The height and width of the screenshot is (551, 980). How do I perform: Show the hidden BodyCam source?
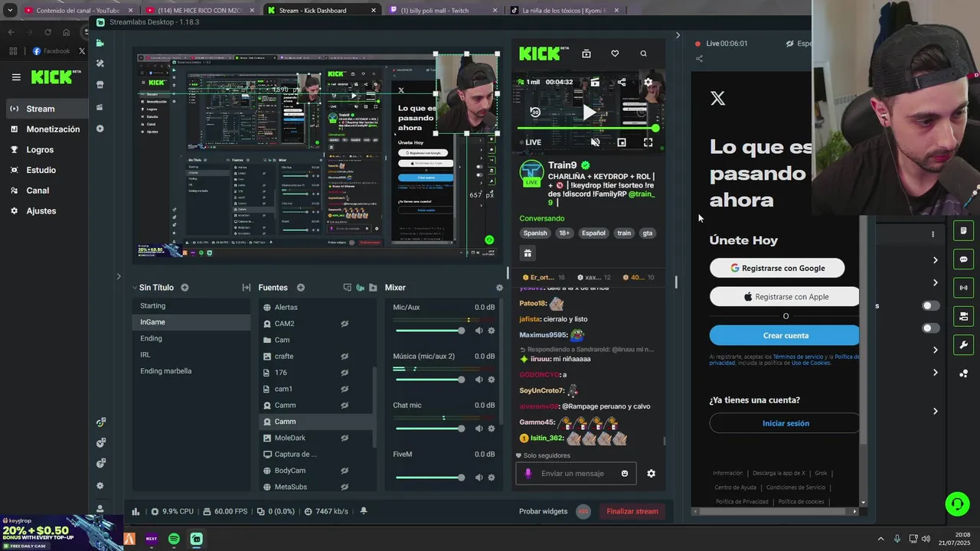pos(345,471)
